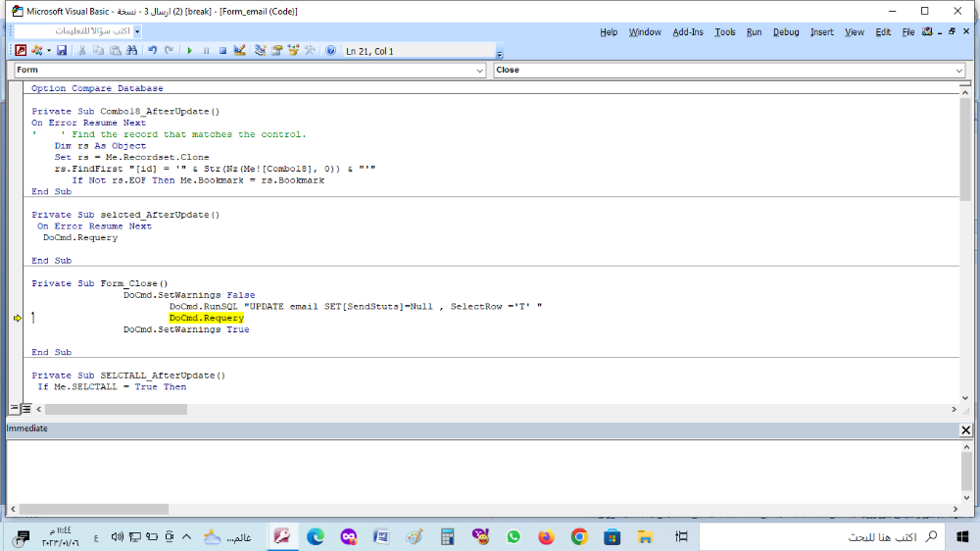Screen dimensions: 980x551
Task: Open the Windows Start menu
Action: coord(962,536)
